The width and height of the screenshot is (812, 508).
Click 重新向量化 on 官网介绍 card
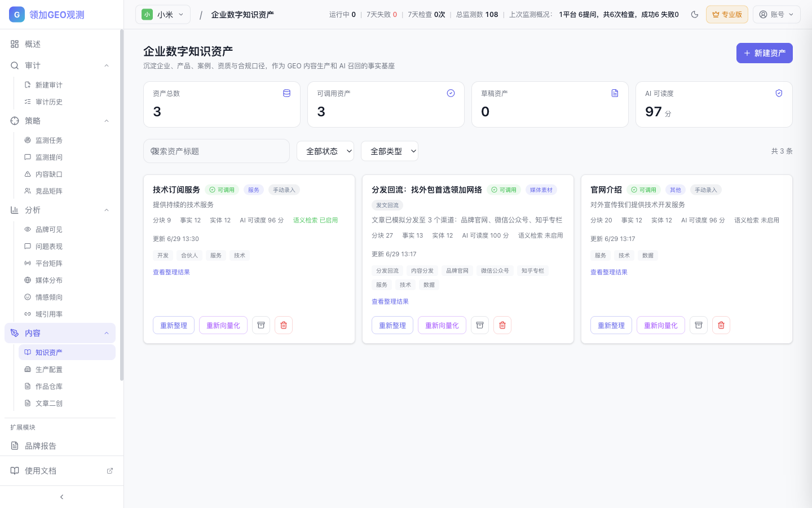(661, 325)
